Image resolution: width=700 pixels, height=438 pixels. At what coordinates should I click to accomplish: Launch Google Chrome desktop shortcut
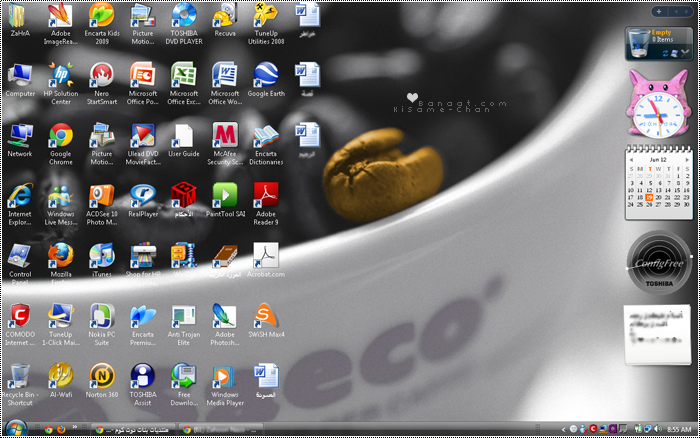[60, 136]
